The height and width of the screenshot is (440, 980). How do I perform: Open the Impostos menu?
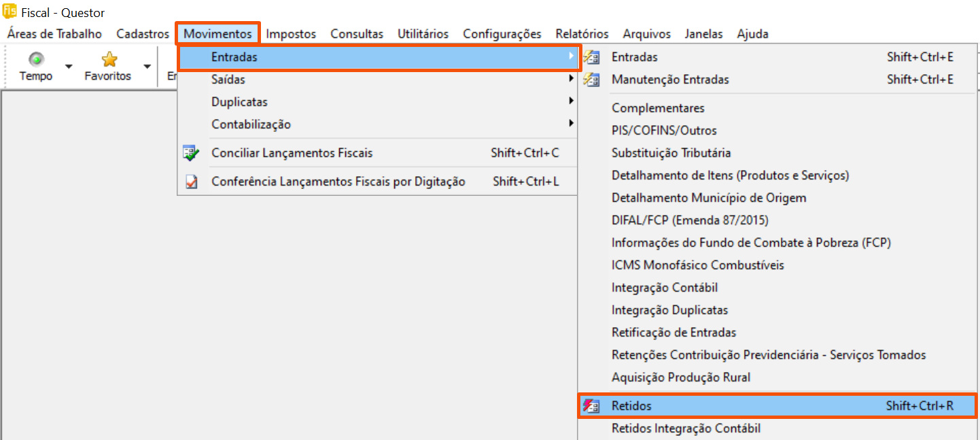coord(291,33)
